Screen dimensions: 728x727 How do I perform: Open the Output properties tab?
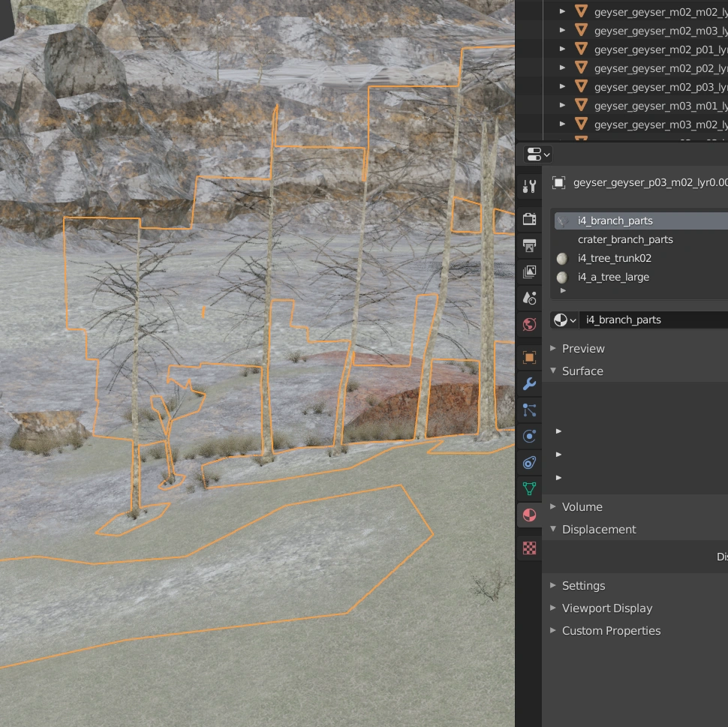529,245
